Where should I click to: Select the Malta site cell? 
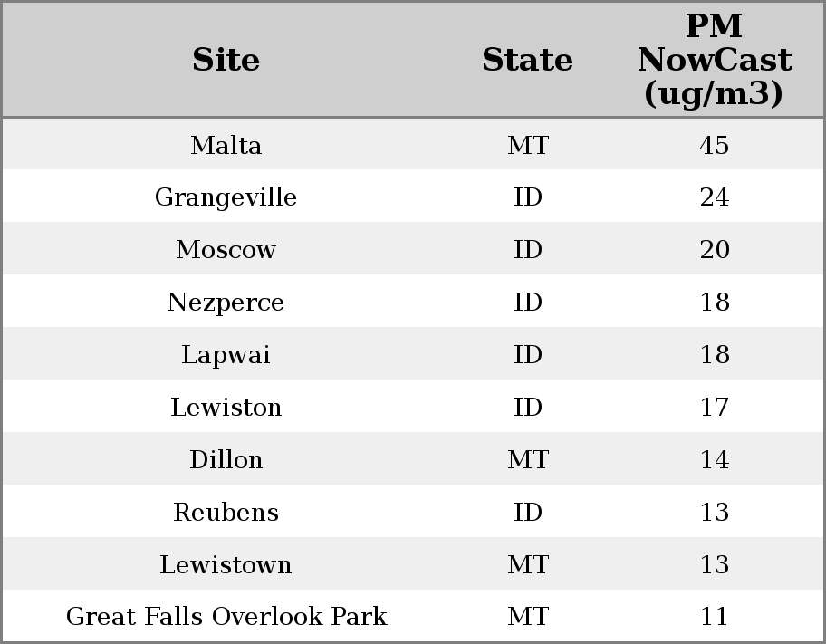(x=226, y=145)
